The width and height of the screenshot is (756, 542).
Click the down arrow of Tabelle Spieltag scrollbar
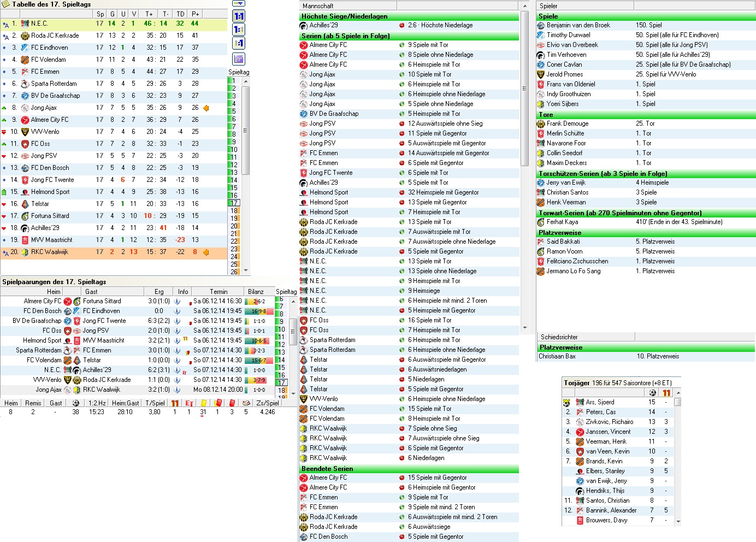pos(246,270)
